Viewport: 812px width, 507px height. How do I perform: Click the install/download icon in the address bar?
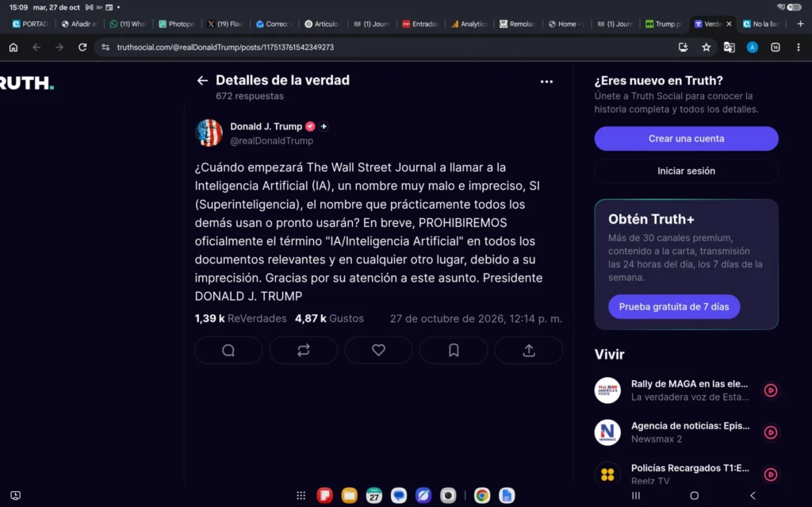tap(683, 47)
